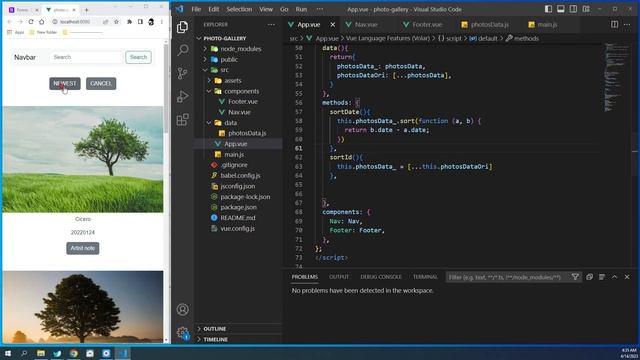This screenshot has height=360, width=640.
Task: Collapse the data folder
Action: click(209, 122)
